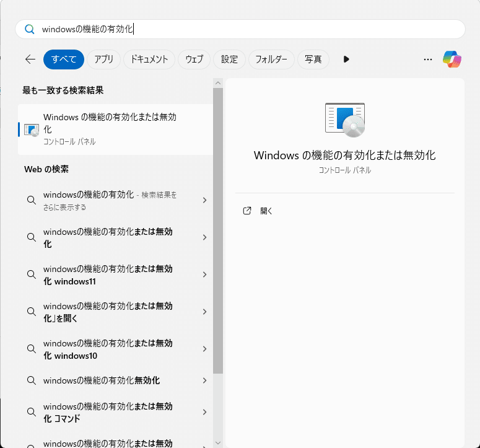The width and height of the screenshot is (480, 448).
Task: Click コントロール パネル text in preview pane
Action: click(x=345, y=170)
